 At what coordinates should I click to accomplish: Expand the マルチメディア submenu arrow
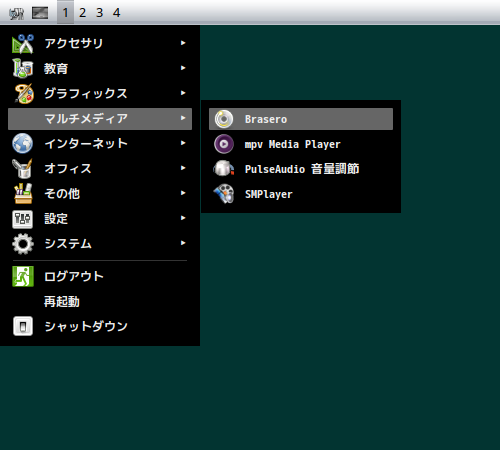pyautogui.click(x=183, y=118)
